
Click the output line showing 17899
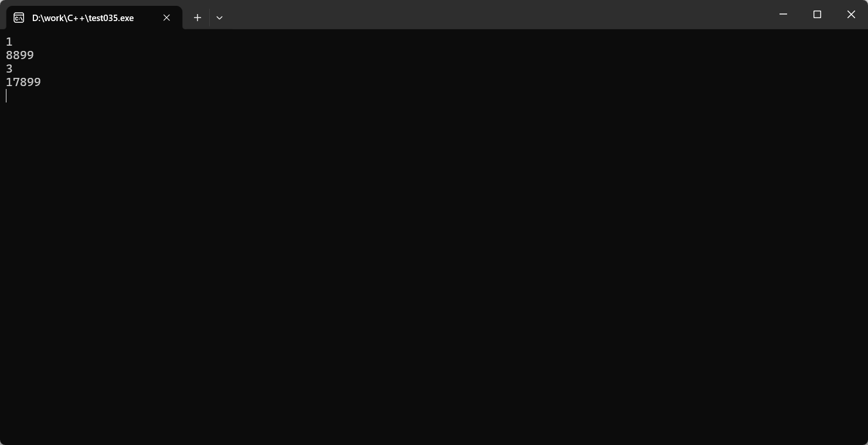[23, 82]
